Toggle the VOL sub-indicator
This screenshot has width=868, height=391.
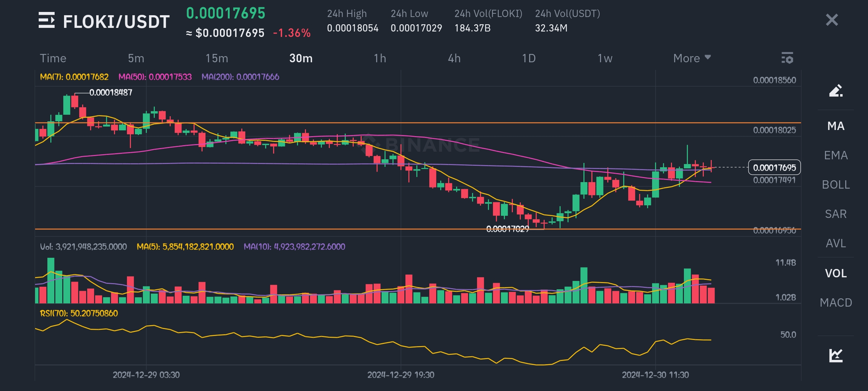(x=835, y=273)
